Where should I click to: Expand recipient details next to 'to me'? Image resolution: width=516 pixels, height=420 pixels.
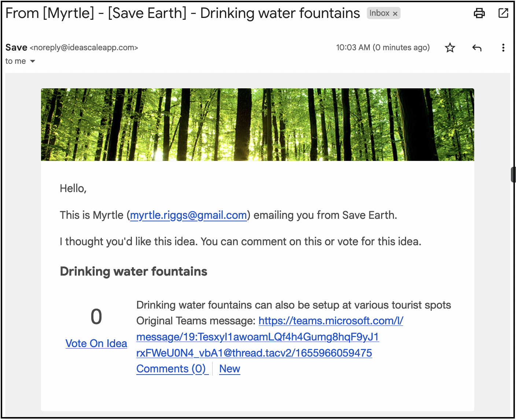[x=33, y=61]
